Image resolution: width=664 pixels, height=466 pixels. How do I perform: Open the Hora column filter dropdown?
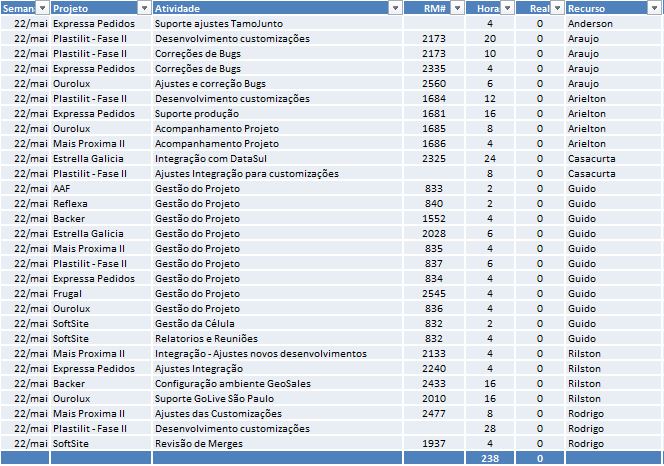click(507, 8)
